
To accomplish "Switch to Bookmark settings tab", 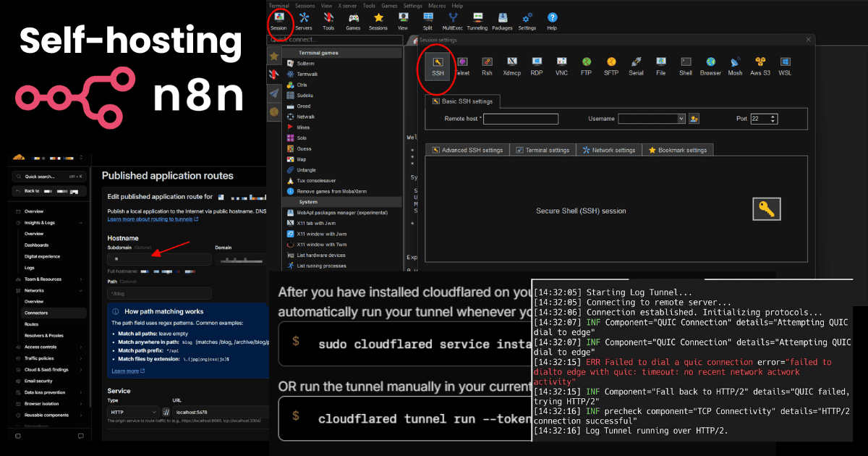I will tap(678, 150).
